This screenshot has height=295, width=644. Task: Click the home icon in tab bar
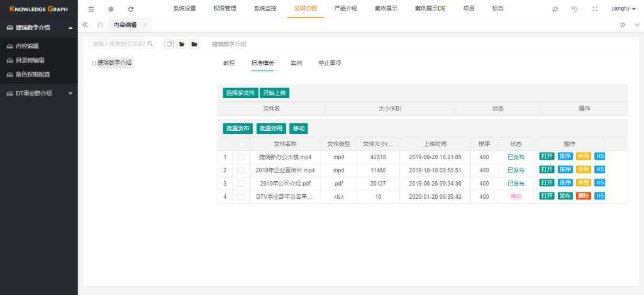pyautogui.click(x=100, y=25)
